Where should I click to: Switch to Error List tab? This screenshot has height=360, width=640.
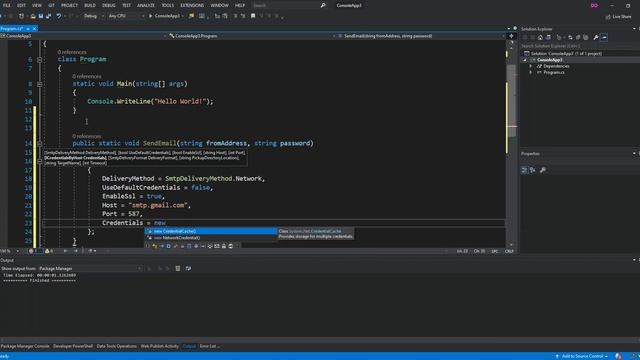pos(209,346)
